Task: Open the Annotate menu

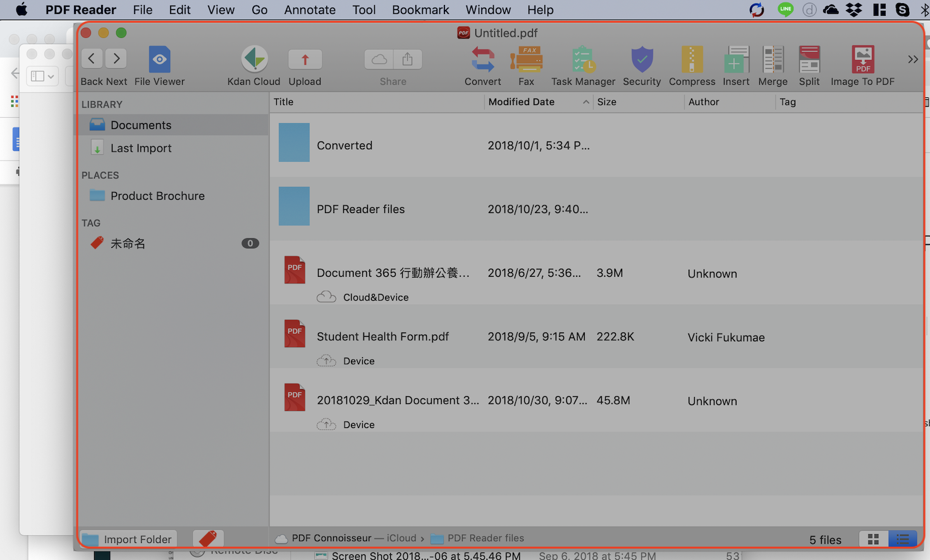Action: pyautogui.click(x=310, y=10)
